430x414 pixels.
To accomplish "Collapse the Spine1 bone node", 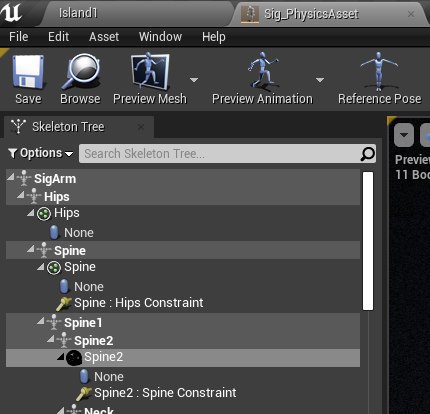I will (x=41, y=321).
